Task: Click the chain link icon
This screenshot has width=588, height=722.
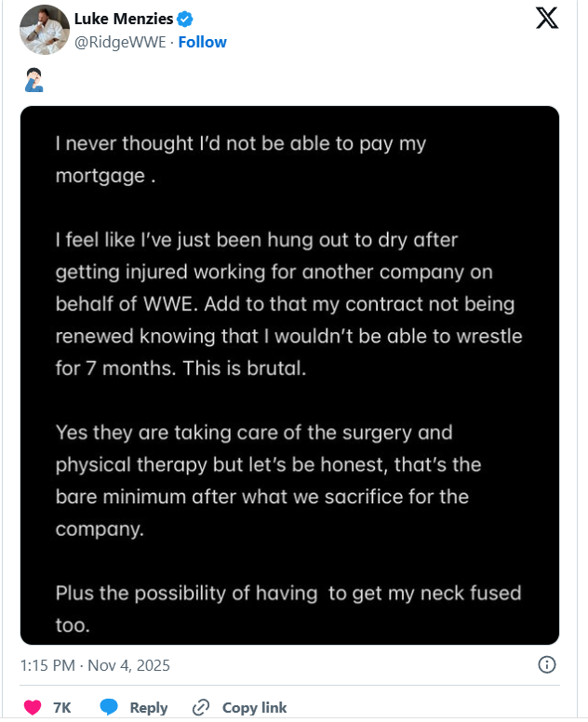Action: 201,707
